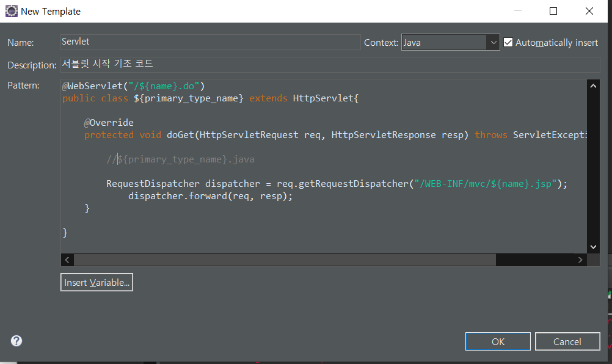Toggle the Automatically insert checkbox
612x364 pixels.
(508, 42)
